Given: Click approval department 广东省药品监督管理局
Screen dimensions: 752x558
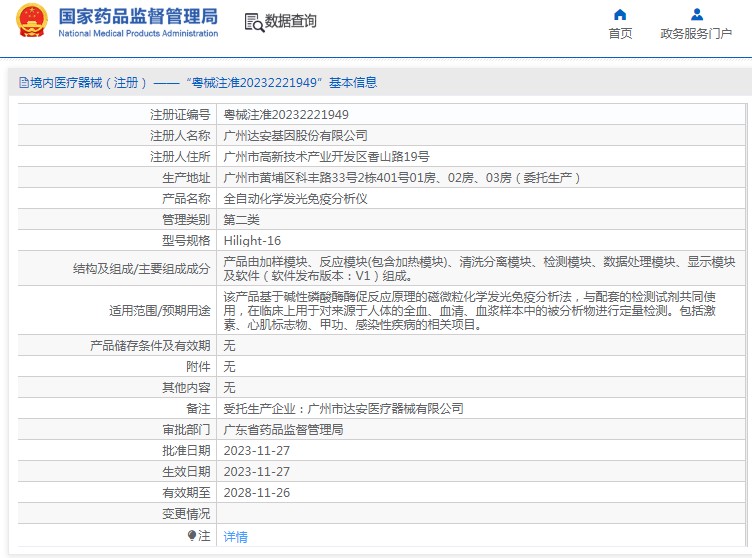Looking at the screenshot, I should [x=283, y=429].
